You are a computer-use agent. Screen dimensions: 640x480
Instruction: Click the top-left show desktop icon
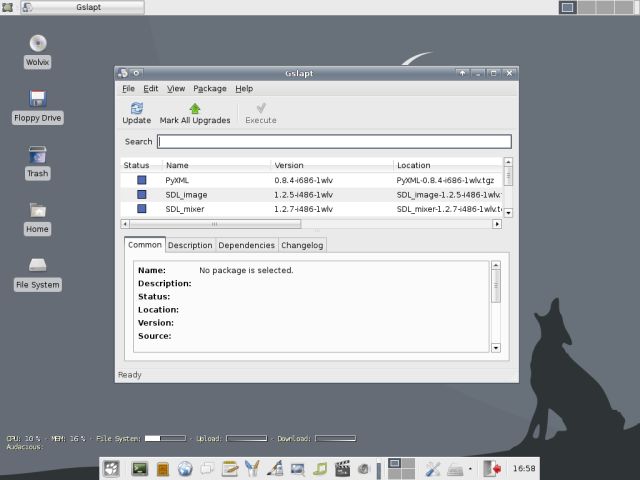pos(7,7)
